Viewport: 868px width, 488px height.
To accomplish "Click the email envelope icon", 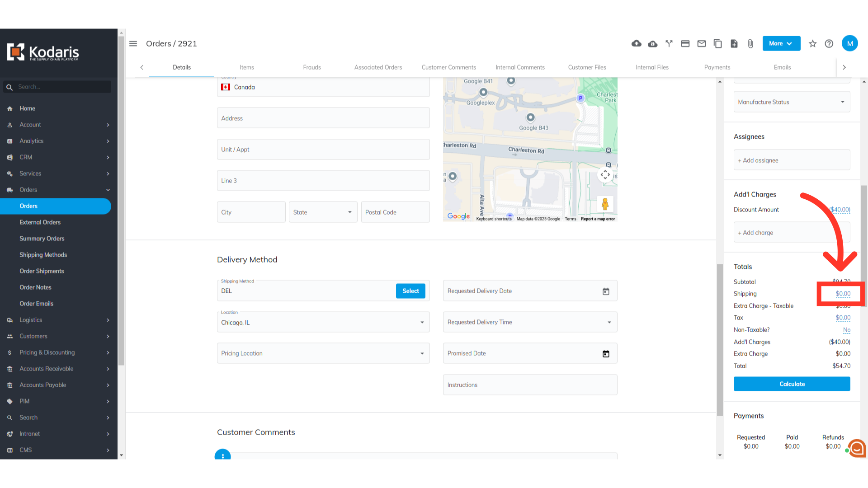I will pos(702,43).
